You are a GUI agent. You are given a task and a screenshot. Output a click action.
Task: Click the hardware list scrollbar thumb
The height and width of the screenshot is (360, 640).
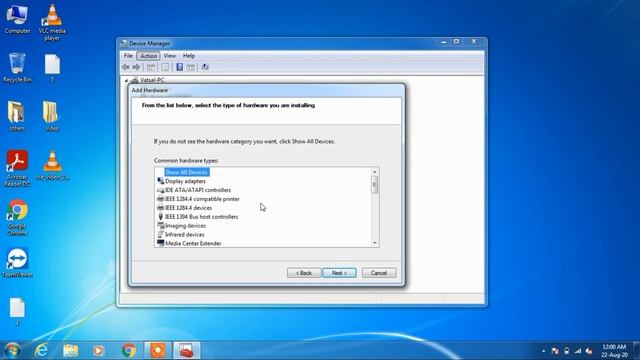point(375,185)
